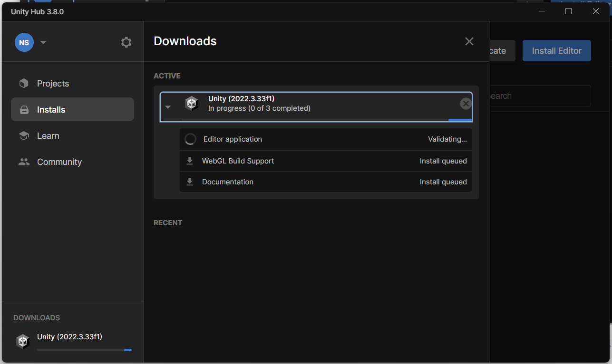Click Install queued status for WebGL Build Support
Image resolution: width=612 pixels, height=364 pixels.
(443, 161)
